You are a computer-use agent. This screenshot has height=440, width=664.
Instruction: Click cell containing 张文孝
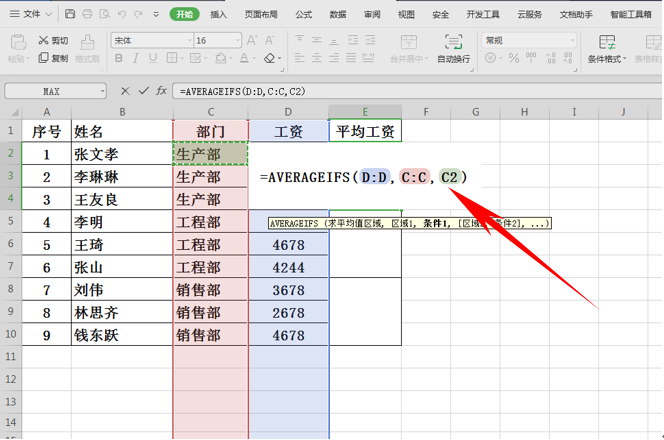(122, 154)
